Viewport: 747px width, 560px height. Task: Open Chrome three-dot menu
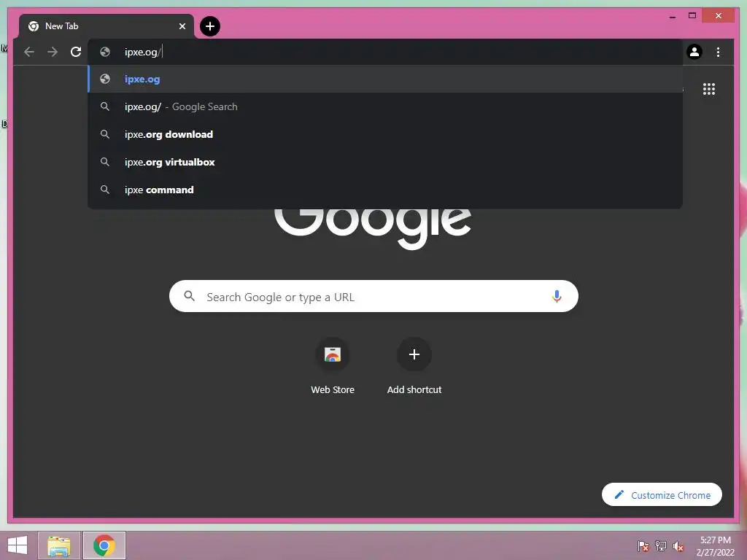click(718, 52)
